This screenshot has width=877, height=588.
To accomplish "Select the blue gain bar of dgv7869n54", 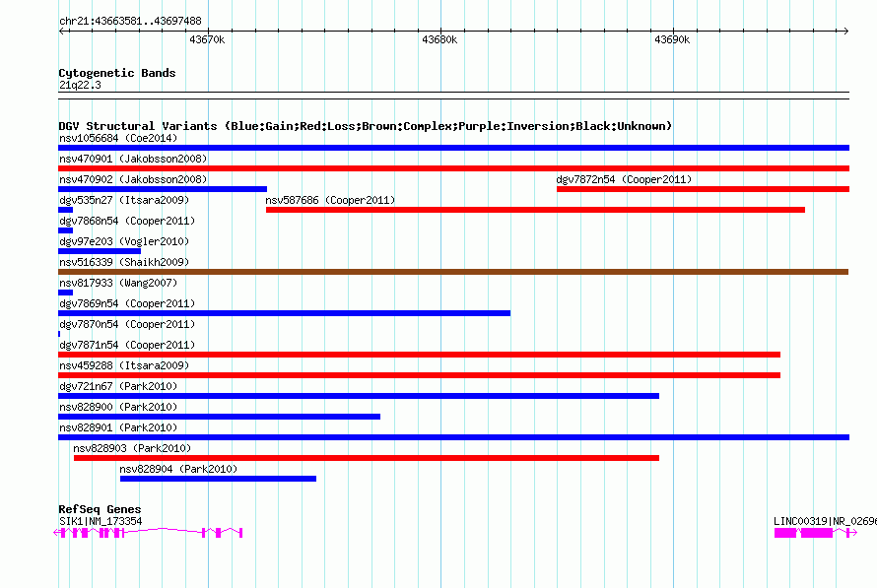I will (284, 313).
